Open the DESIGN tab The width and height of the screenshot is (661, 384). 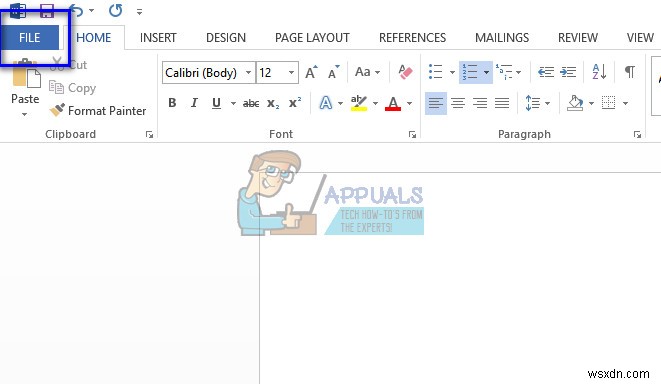(x=226, y=38)
